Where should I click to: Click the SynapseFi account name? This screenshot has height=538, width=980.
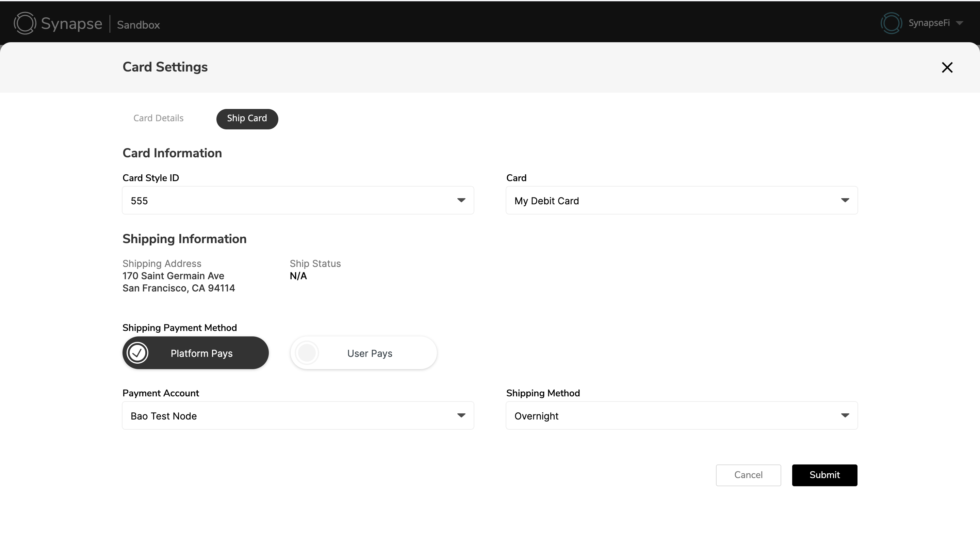(929, 23)
